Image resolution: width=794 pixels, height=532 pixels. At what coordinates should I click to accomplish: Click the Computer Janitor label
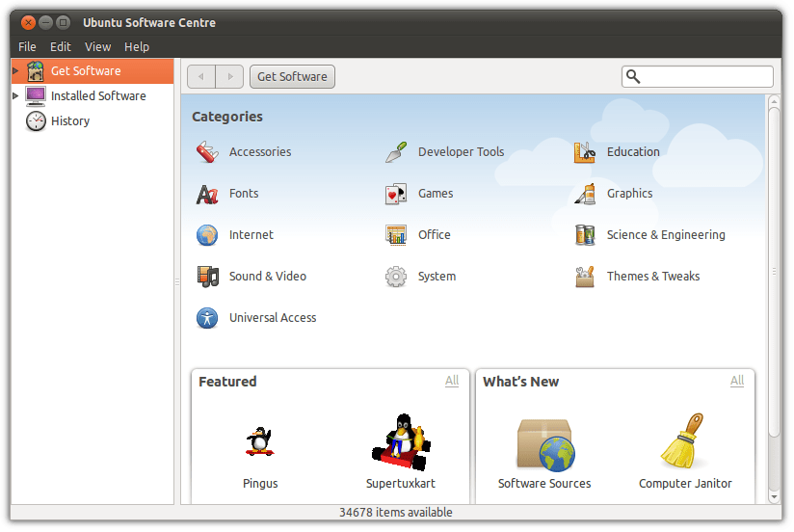(686, 484)
